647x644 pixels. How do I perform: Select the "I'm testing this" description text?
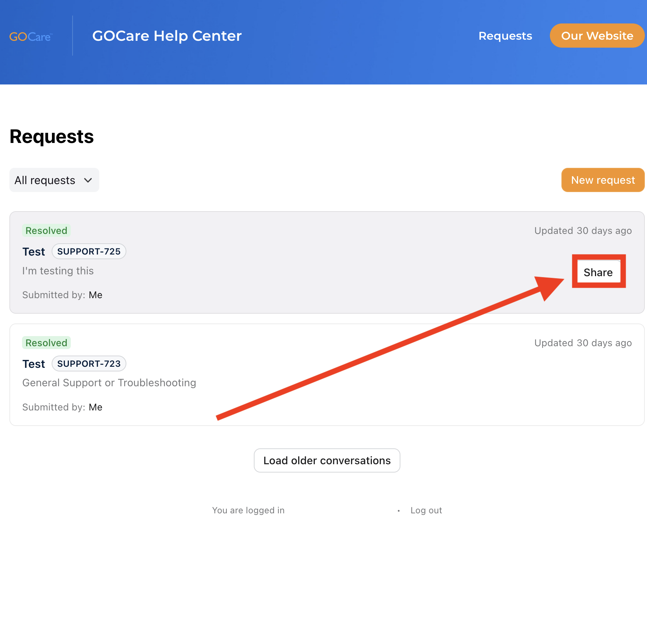click(x=58, y=271)
